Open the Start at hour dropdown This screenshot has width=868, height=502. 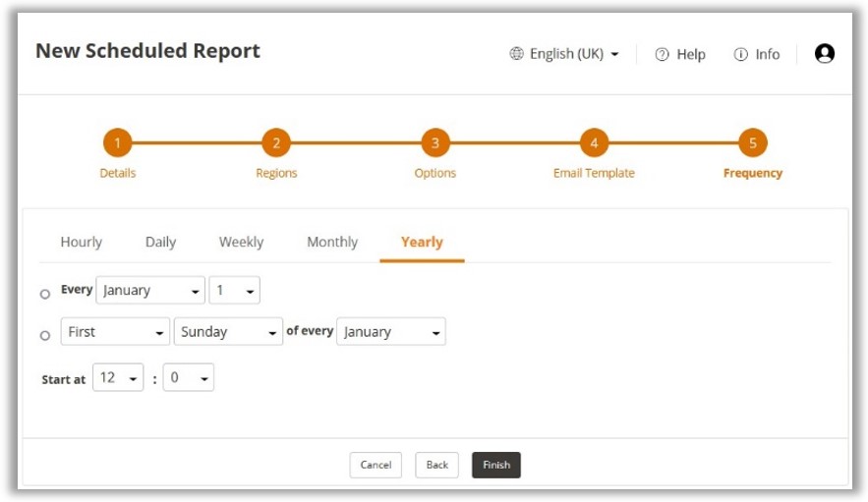tap(118, 378)
